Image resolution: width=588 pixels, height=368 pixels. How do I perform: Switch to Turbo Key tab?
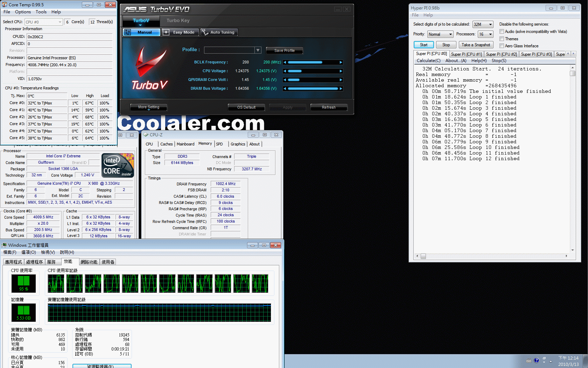[x=178, y=21]
